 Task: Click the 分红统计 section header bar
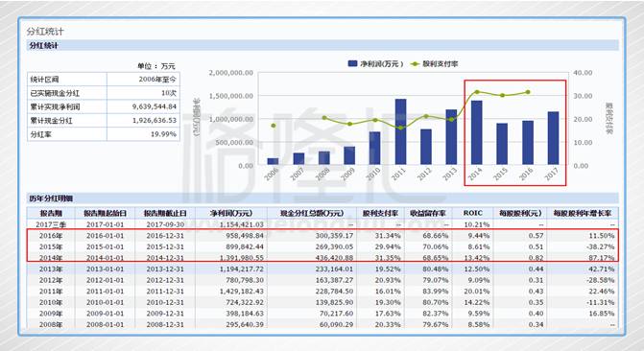tap(322, 46)
